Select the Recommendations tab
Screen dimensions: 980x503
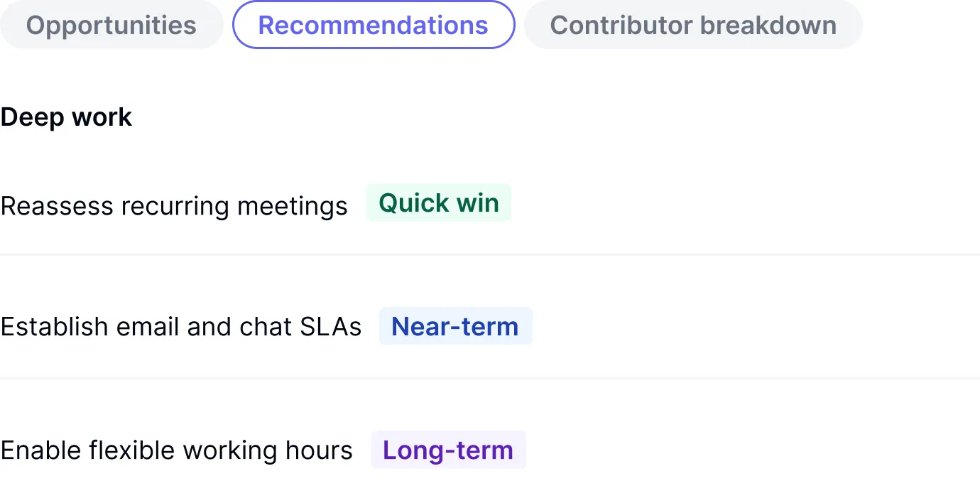pos(374,26)
